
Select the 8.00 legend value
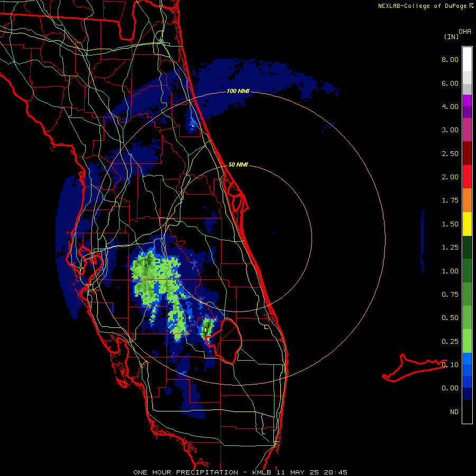pos(450,59)
